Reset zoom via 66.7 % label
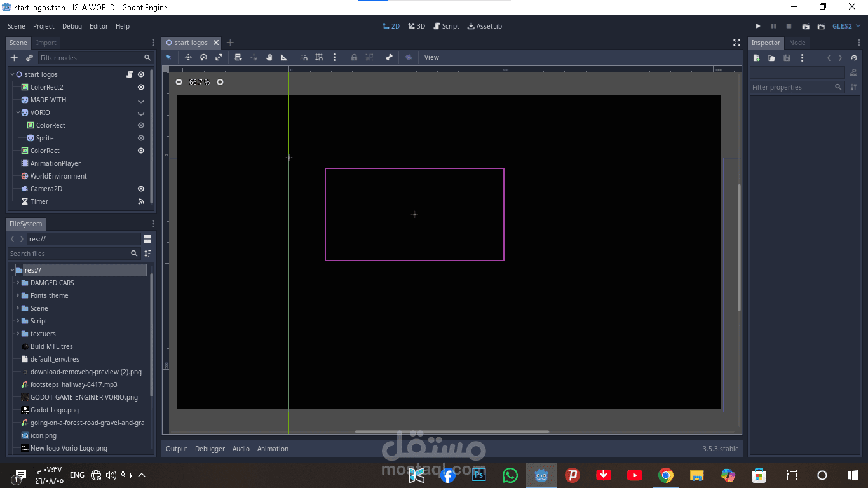 click(x=200, y=82)
